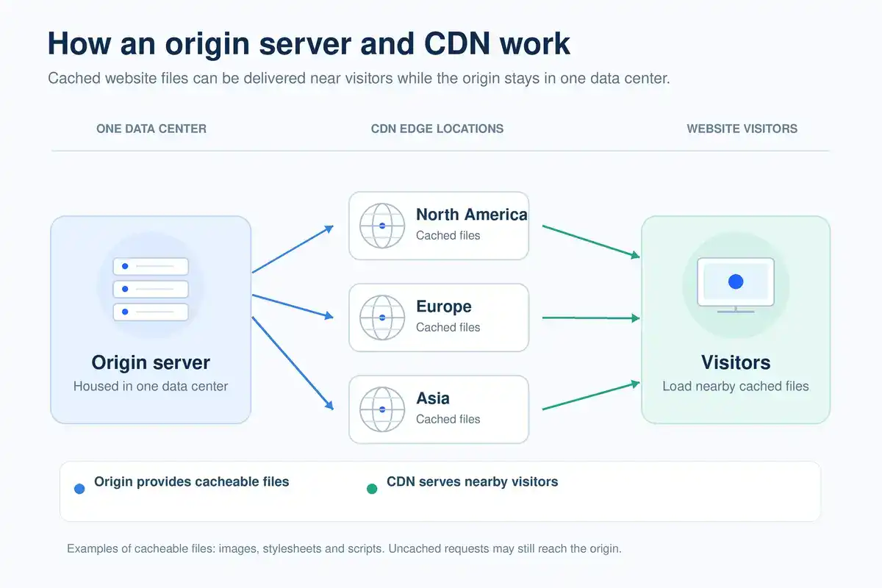Click 'Load nearby cached files' text
Image resolution: width=882 pixels, height=588 pixels.
[x=736, y=386]
